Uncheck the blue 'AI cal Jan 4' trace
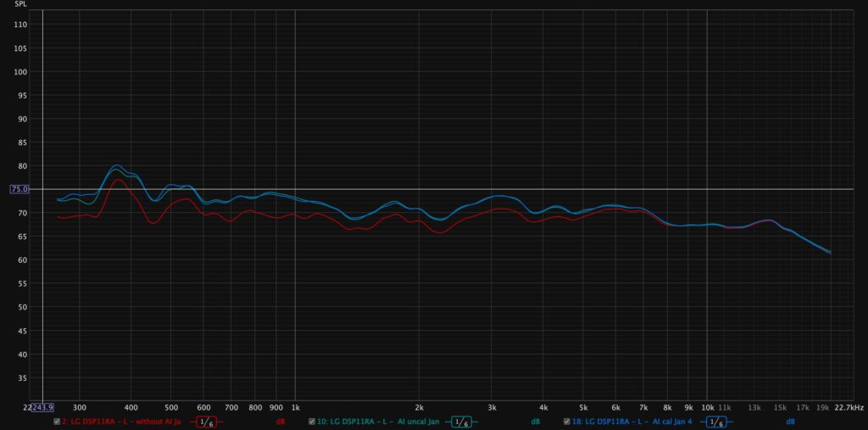 [567, 422]
